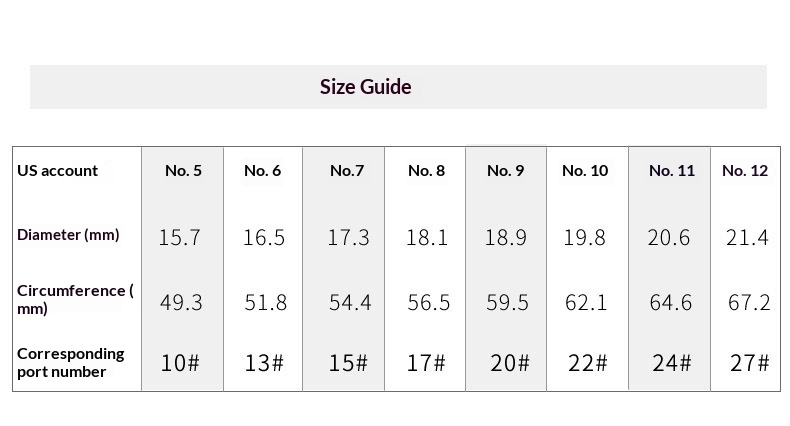The image size is (790, 426).
Task: Click the 21.4 diameter value
Action: 748,237
